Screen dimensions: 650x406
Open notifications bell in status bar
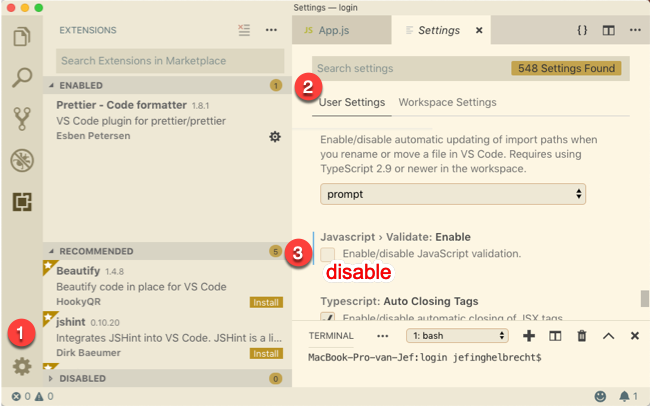point(628,396)
